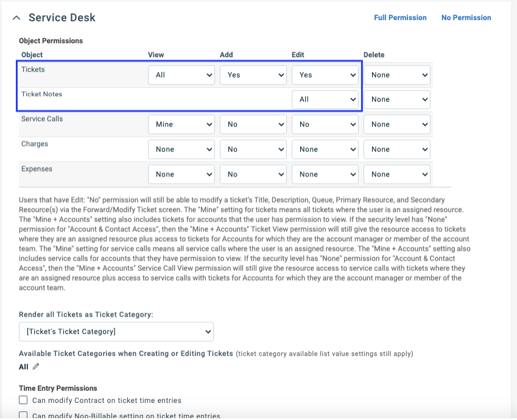Click the Object column header
This screenshot has width=517, height=420.
[32, 55]
